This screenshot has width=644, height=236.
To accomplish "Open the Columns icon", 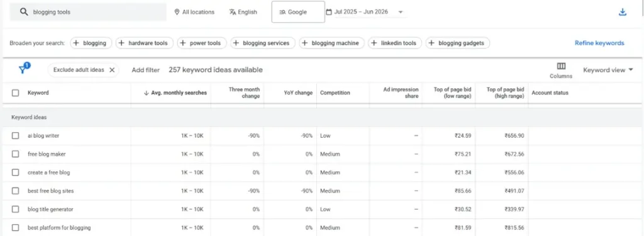I will (x=561, y=66).
